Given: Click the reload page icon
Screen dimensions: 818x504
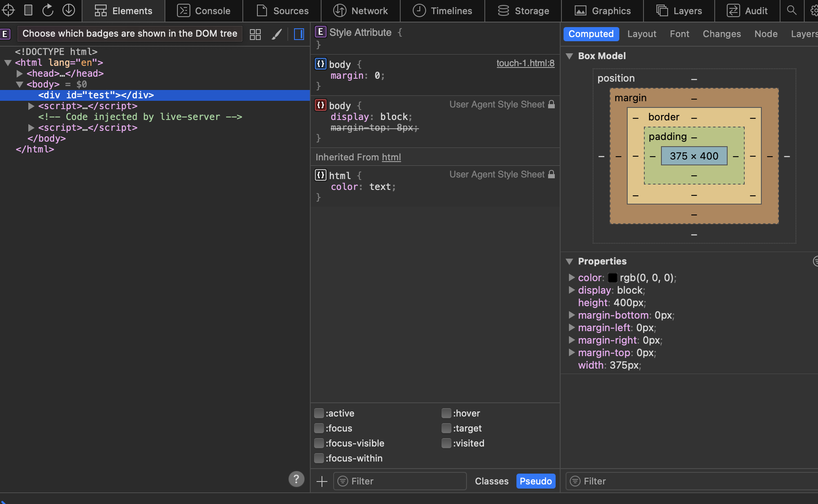Looking at the screenshot, I should 48,10.
